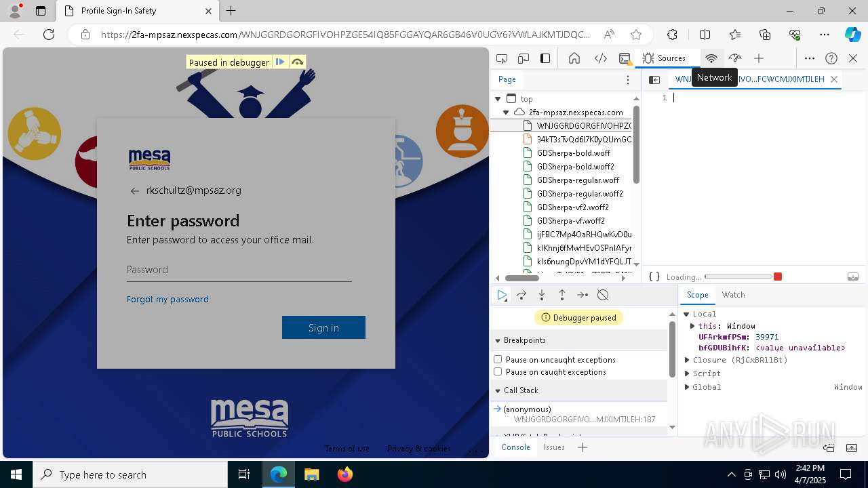Viewport: 868px width, 488px height.
Task: Go back using arrow beside rkschultz@mpsaz.org
Action: click(x=135, y=191)
